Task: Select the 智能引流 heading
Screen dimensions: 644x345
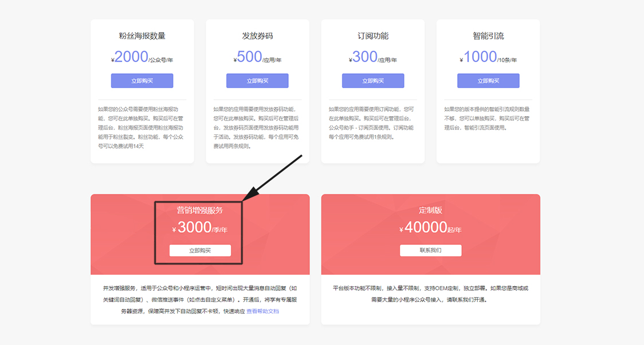Action: (488, 36)
